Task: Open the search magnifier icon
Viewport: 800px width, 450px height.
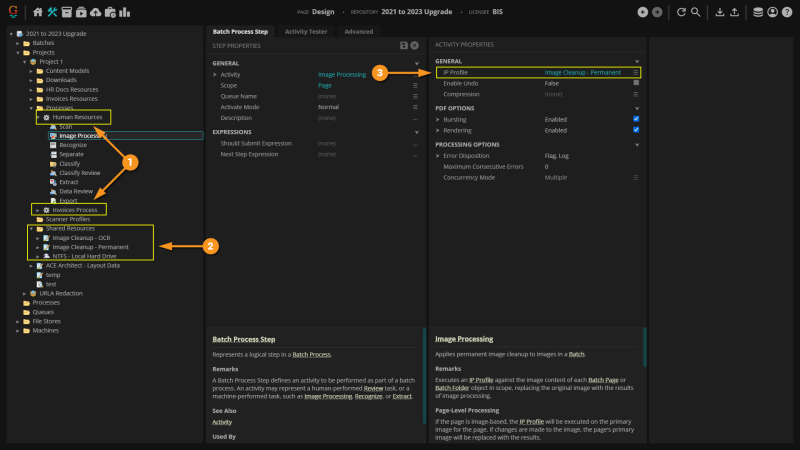Action: 695,12
